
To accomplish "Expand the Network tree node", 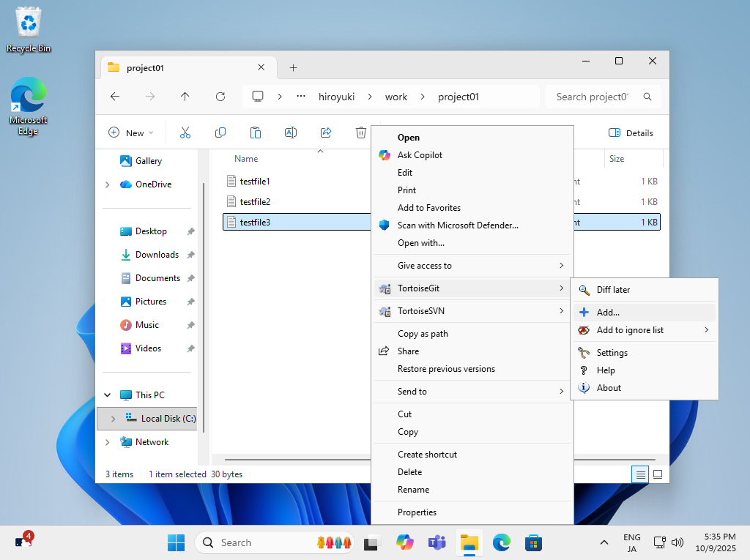I will point(108,442).
